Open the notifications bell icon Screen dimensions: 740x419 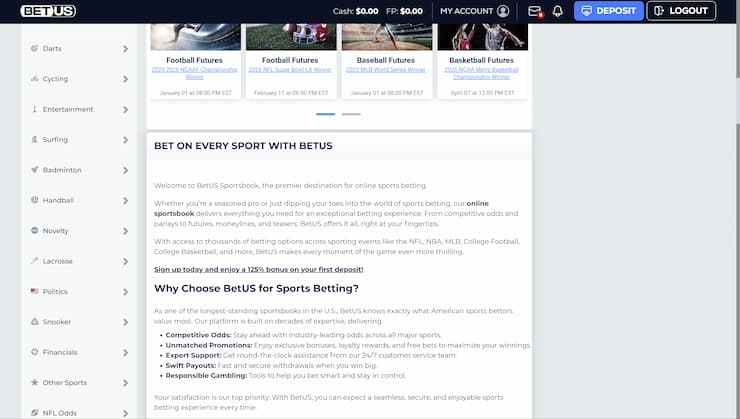click(x=557, y=11)
